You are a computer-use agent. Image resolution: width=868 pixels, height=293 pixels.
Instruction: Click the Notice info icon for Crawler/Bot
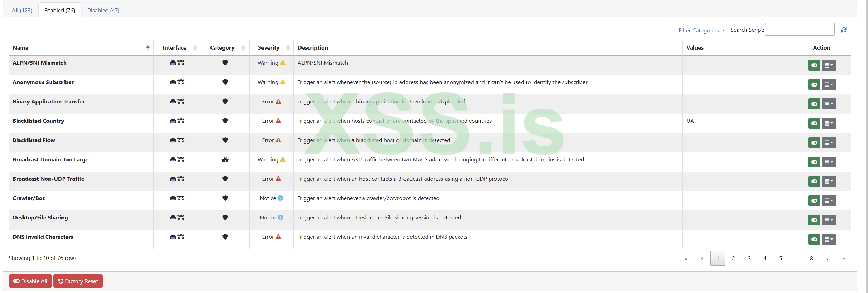(280, 198)
